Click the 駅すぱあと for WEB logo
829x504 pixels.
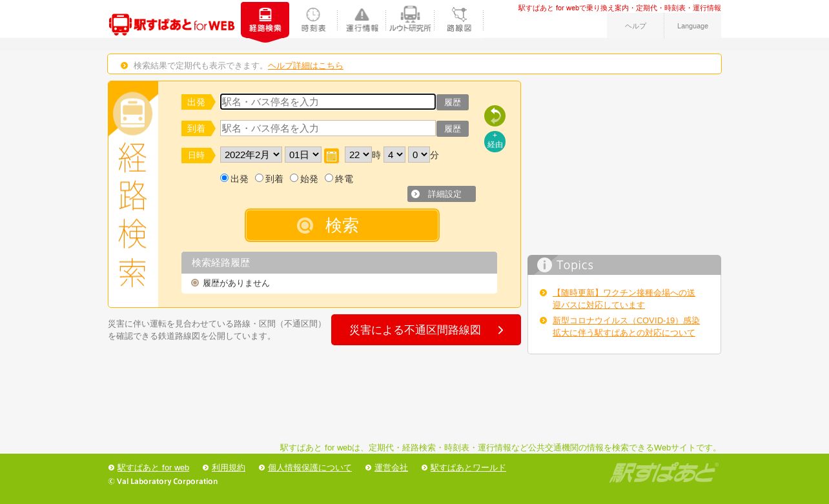click(x=172, y=25)
